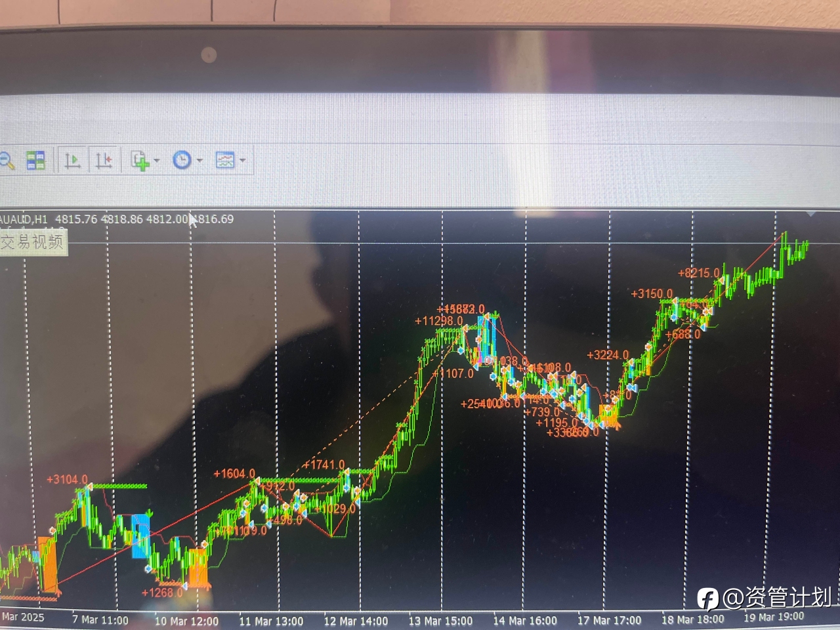Viewport: 840px width, 630px height.
Task: Tile windows with the four-pane grid icon
Action: tap(35, 160)
